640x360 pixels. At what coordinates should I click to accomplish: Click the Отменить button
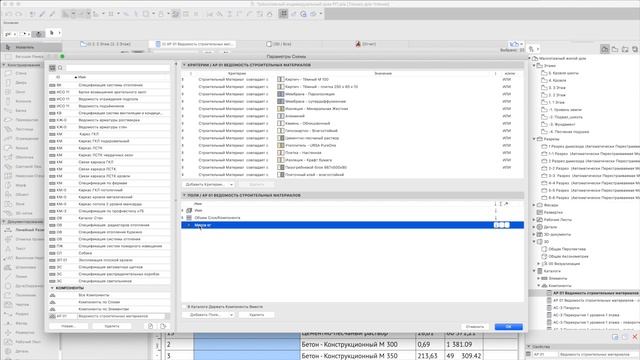tap(475, 327)
